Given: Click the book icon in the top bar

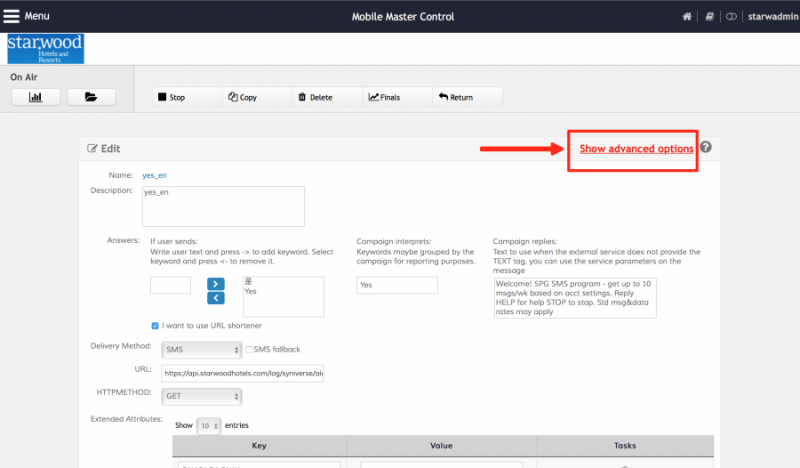Looking at the screenshot, I should [x=710, y=17].
